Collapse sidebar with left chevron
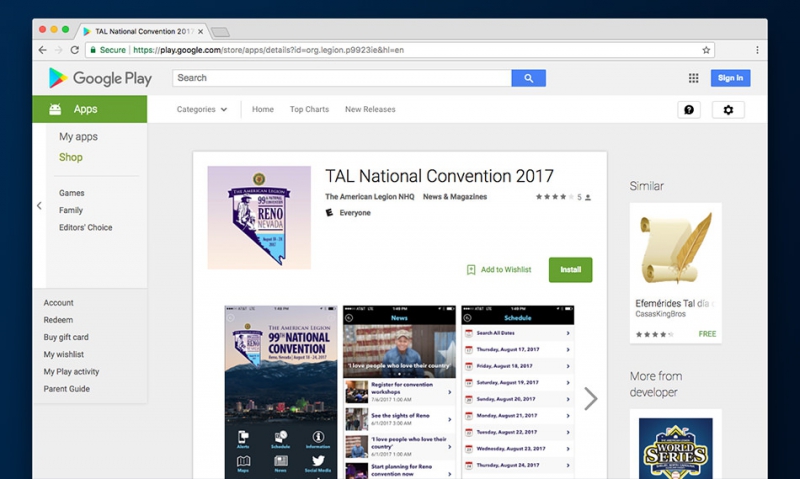 tap(39, 206)
